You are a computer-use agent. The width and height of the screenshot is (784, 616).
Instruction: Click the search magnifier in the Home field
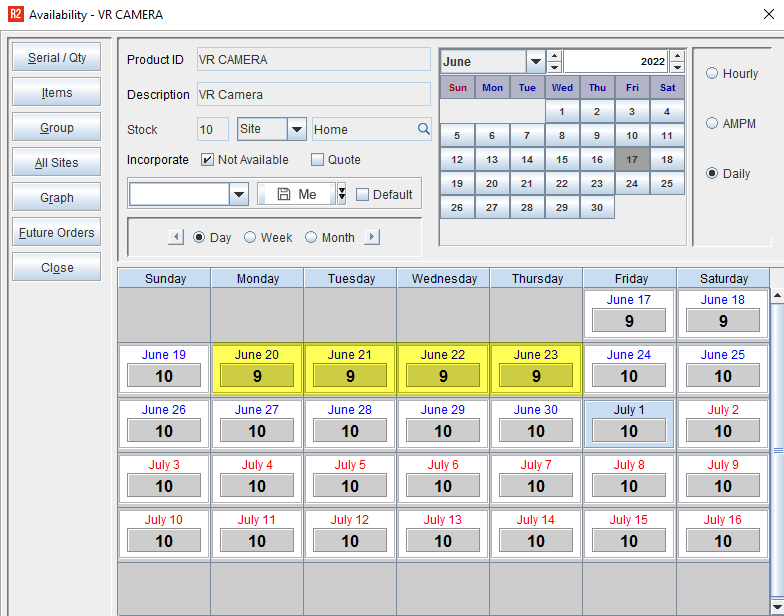pos(423,129)
